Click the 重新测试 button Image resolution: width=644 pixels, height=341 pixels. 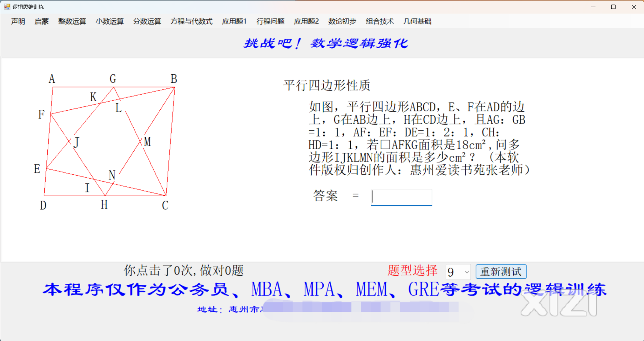501,272
